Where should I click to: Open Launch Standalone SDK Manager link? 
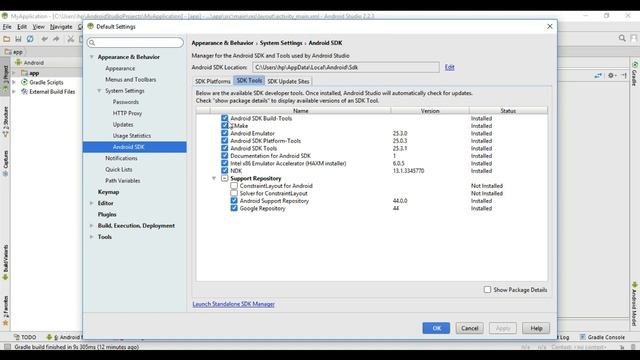pos(233,304)
